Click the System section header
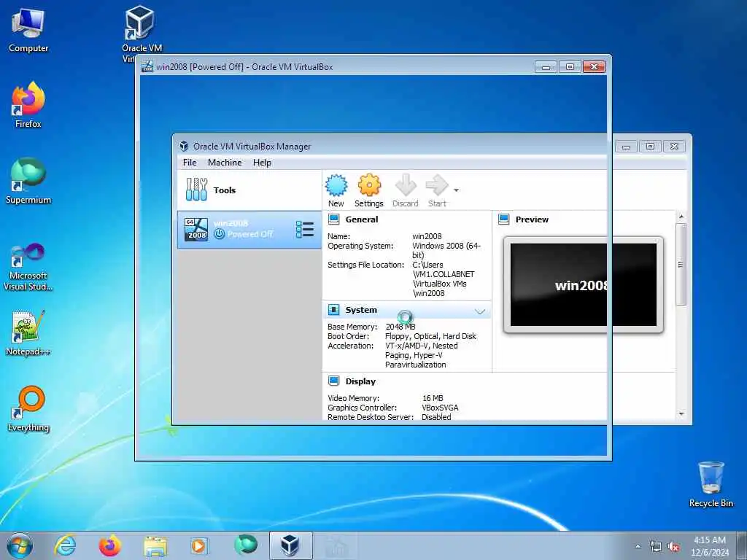 [361, 310]
